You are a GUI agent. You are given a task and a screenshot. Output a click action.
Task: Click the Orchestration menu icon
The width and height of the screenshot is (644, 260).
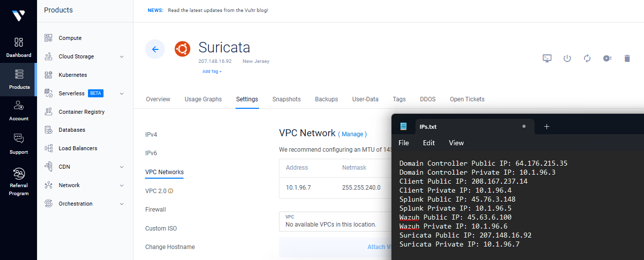point(48,204)
